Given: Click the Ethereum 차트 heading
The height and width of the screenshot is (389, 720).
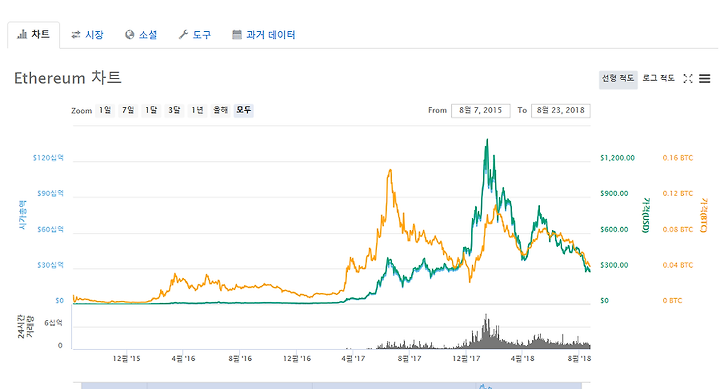Looking at the screenshot, I should click(x=68, y=78).
